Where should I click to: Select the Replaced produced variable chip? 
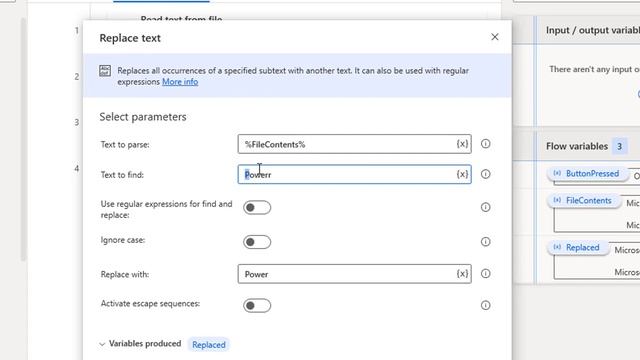[209, 344]
